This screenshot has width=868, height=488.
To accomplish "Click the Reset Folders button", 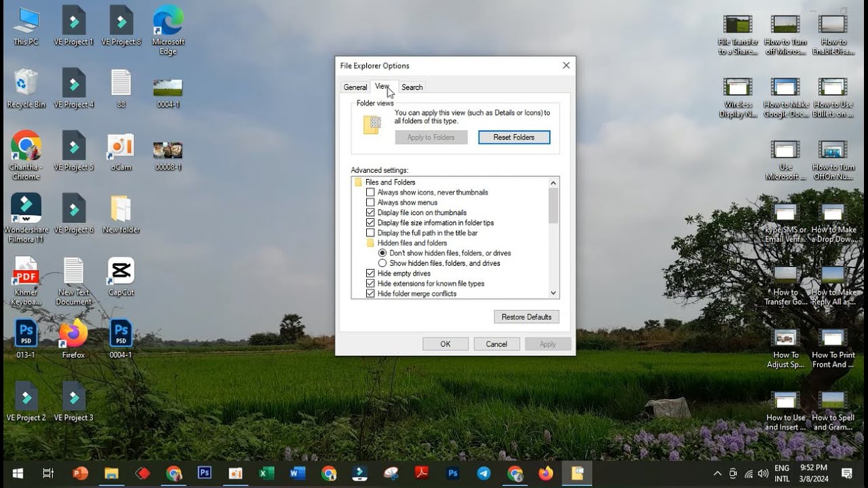I will pyautogui.click(x=514, y=138).
